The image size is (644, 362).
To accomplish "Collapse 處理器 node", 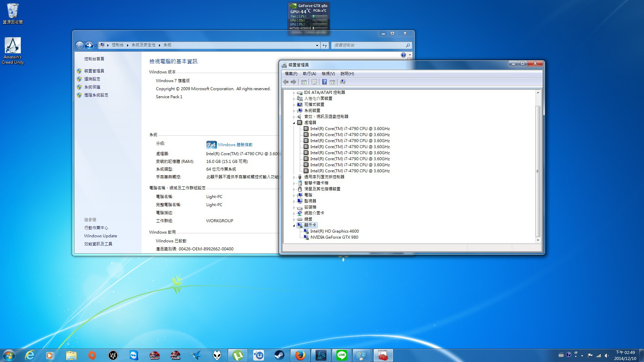I will pyautogui.click(x=294, y=123).
